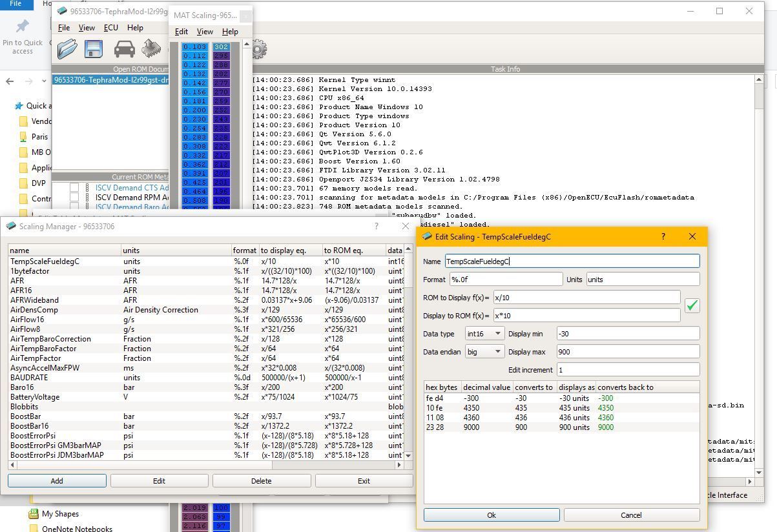Click the car vehicle icon in toolbar

[x=124, y=49]
